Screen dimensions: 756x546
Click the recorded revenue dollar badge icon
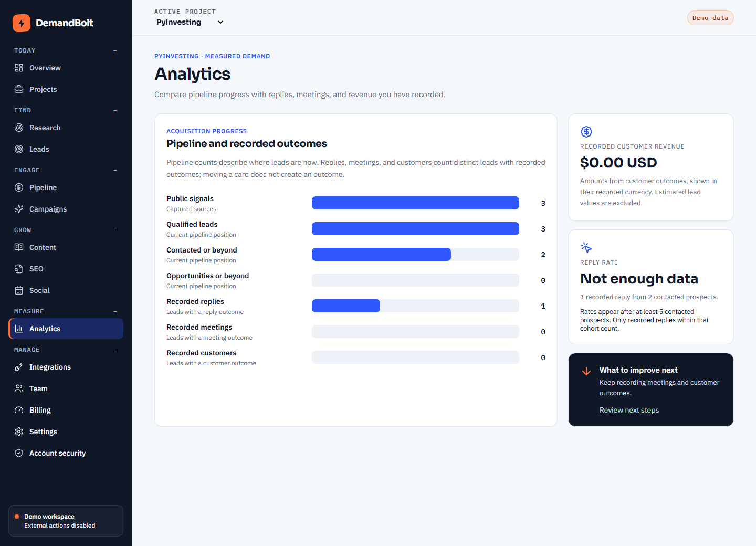tap(586, 132)
